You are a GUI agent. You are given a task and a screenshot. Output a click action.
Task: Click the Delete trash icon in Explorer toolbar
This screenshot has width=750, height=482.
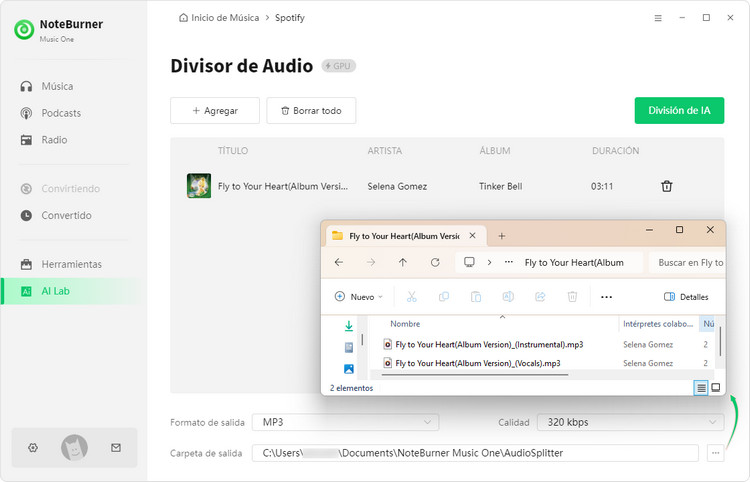coord(572,297)
